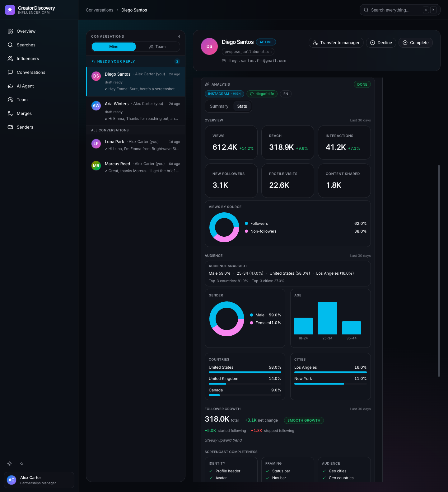The width and height of the screenshot is (448, 492).
Task: Click the Views 612.4K card
Action: click(231, 143)
